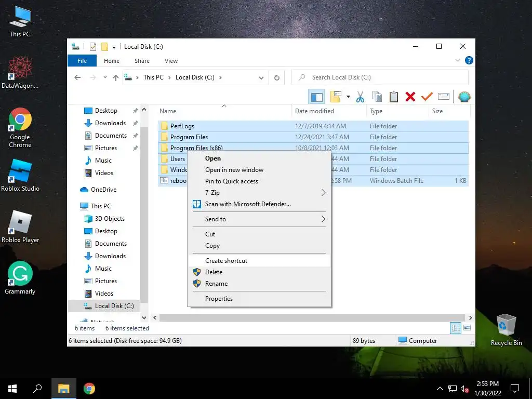The width and height of the screenshot is (532, 399).
Task: Switch to details view layout button
Action: point(456,328)
